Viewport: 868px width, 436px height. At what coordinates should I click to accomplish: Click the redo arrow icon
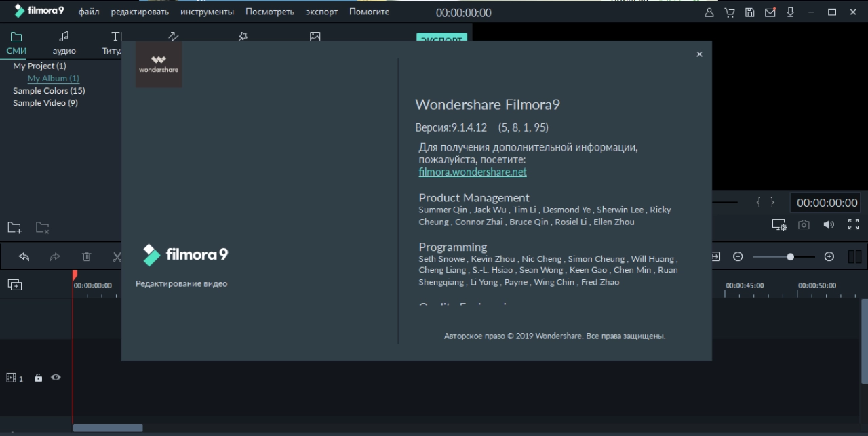55,256
